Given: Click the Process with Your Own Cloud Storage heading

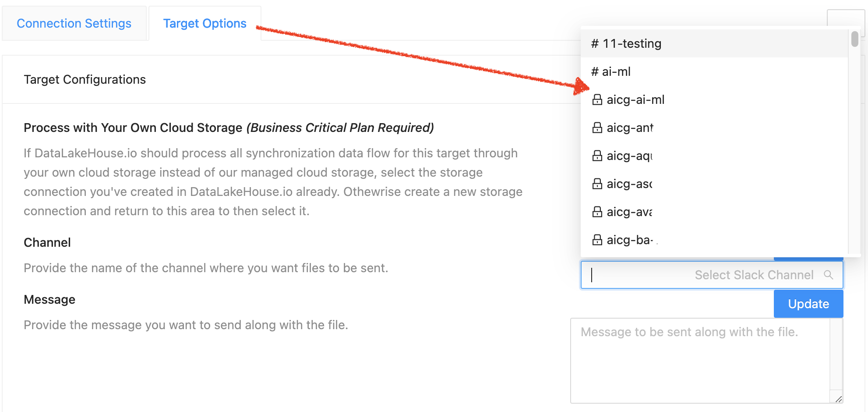Looking at the screenshot, I should click(x=228, y=128).
